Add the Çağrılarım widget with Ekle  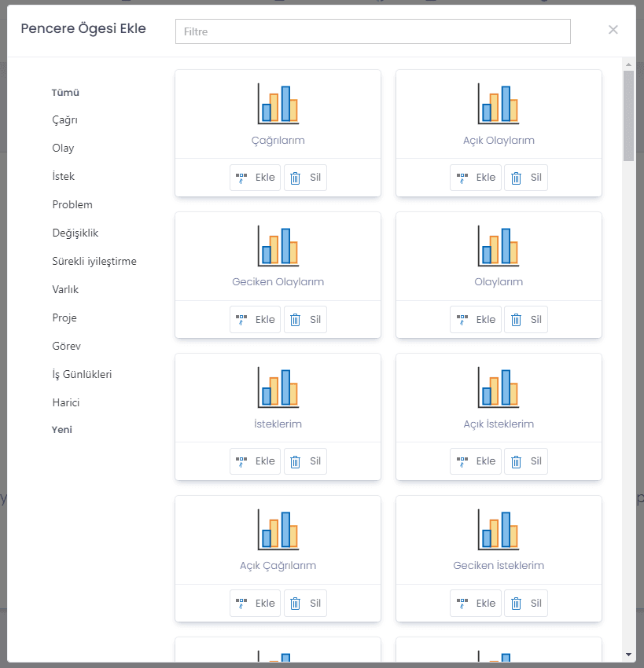pos(255,178)
